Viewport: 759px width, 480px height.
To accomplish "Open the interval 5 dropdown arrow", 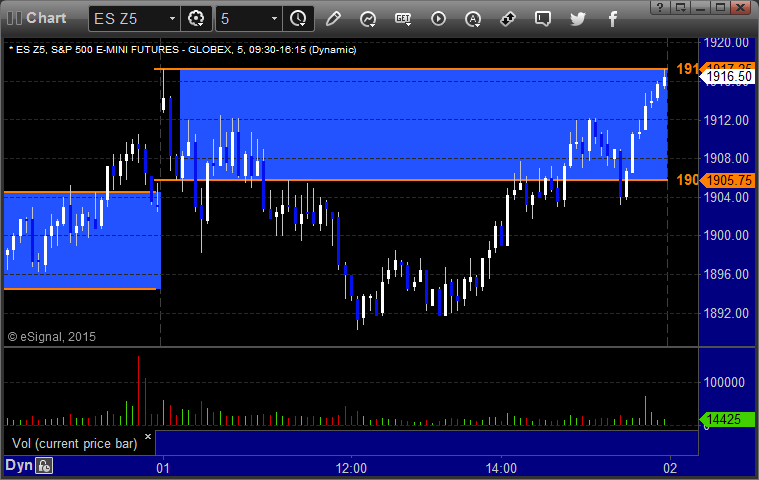I will (x=274, y=19).
